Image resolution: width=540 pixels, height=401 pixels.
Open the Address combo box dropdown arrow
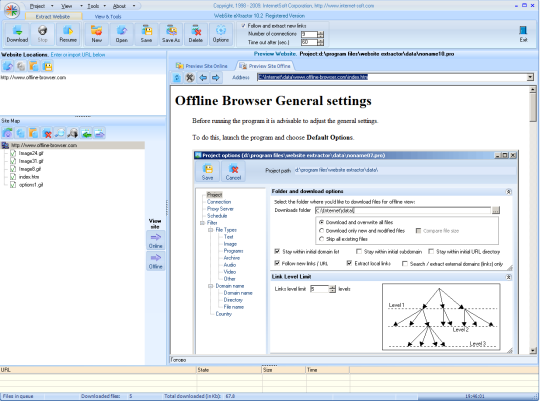tap(530, 77)
